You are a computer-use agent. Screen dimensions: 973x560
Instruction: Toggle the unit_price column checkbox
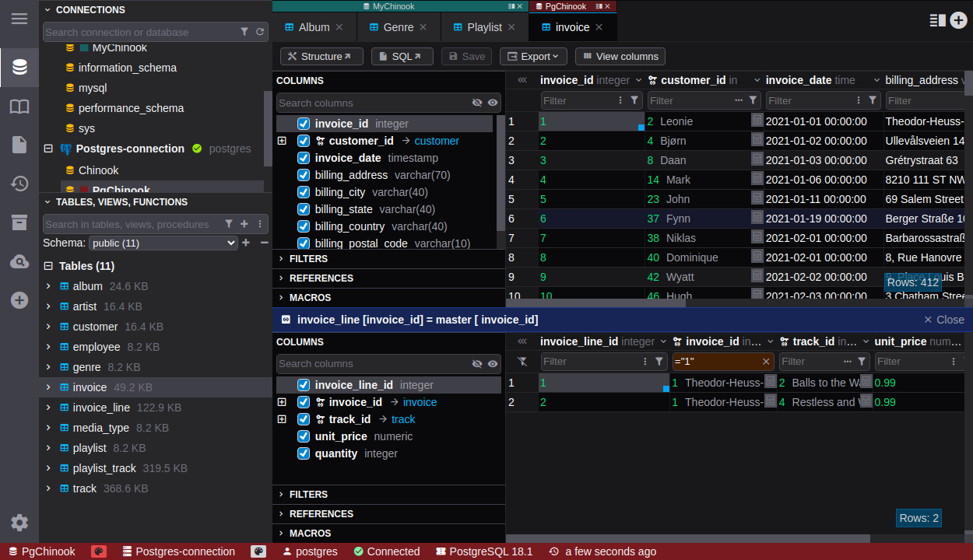[x=304, y=436]
